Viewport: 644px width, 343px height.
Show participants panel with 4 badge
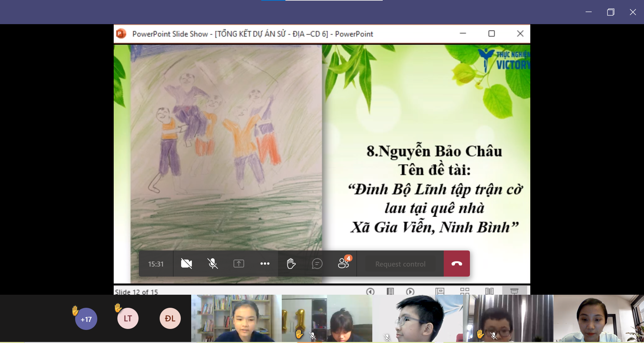click(343, 264)
